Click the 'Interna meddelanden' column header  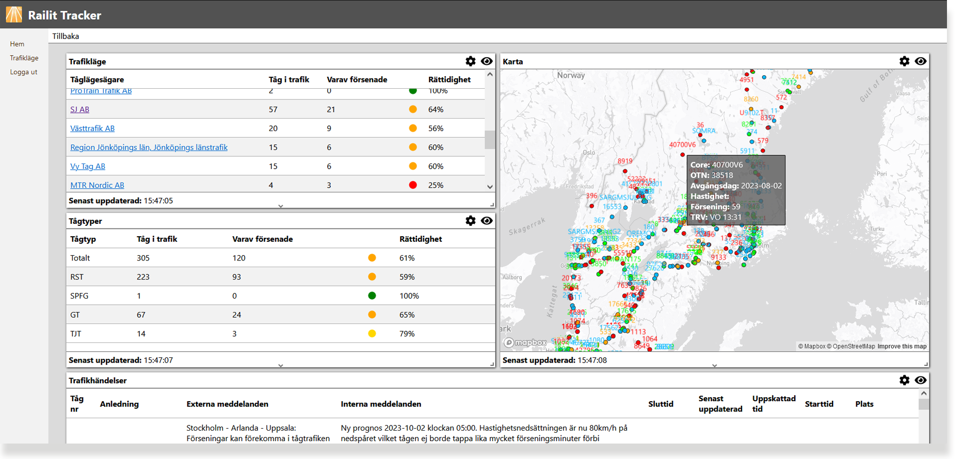point(381,404)
